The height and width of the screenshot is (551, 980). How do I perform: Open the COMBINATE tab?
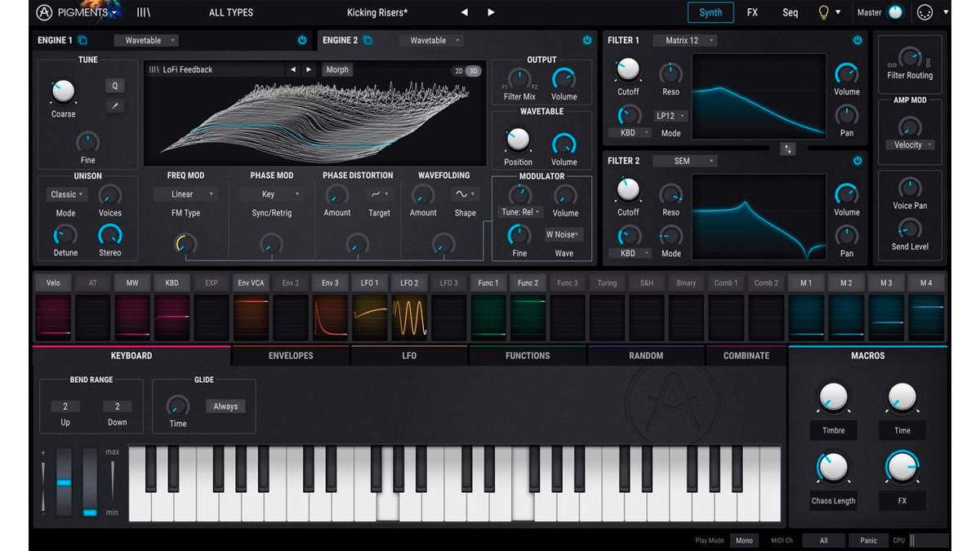tap(746, 356)
